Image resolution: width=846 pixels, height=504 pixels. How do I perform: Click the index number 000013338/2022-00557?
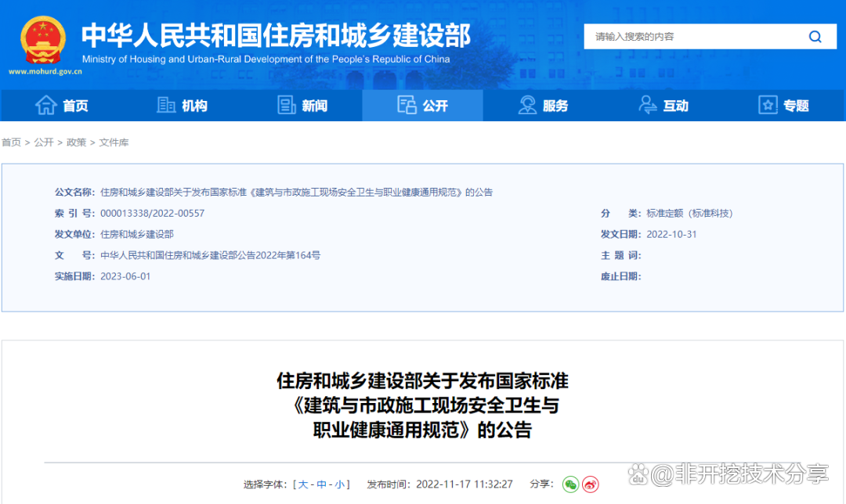click(x=152, y=214)
